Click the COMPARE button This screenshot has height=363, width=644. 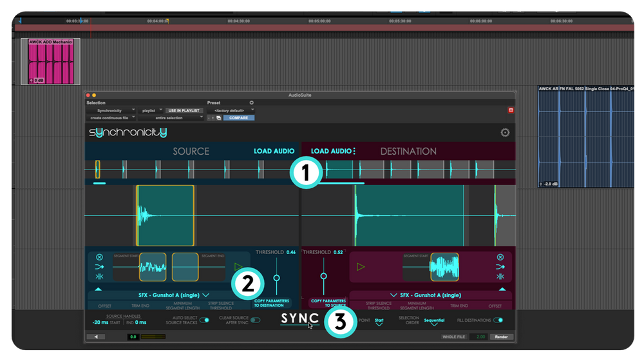click(239, 118)
